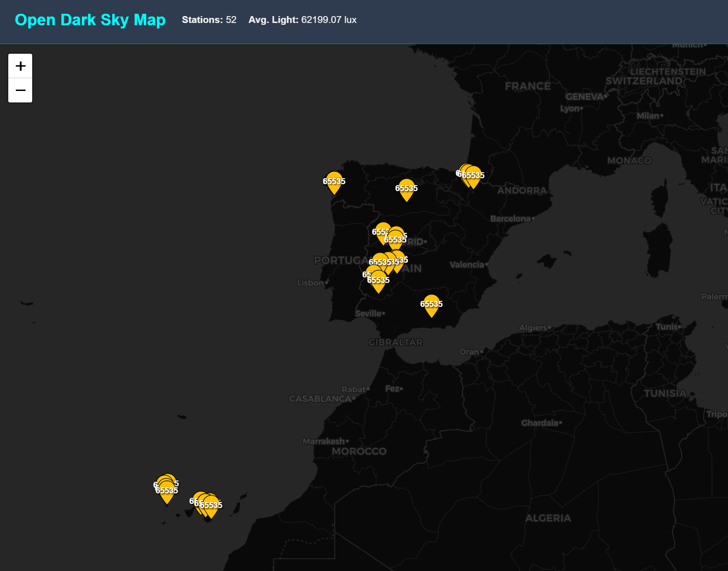Click the Lisbon city label

311,283
